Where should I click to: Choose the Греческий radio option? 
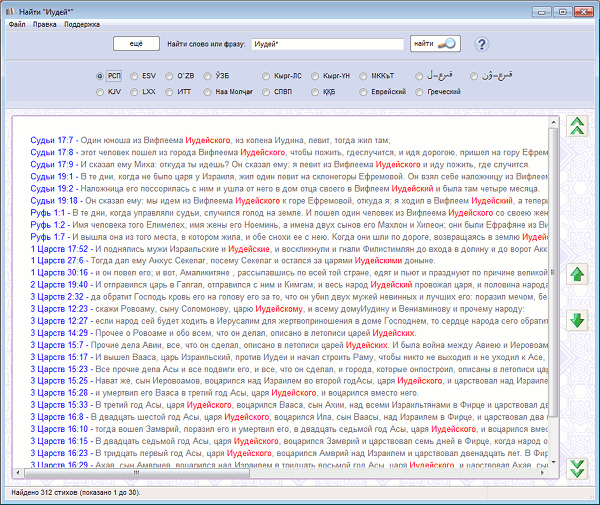[x=420, y=92]
